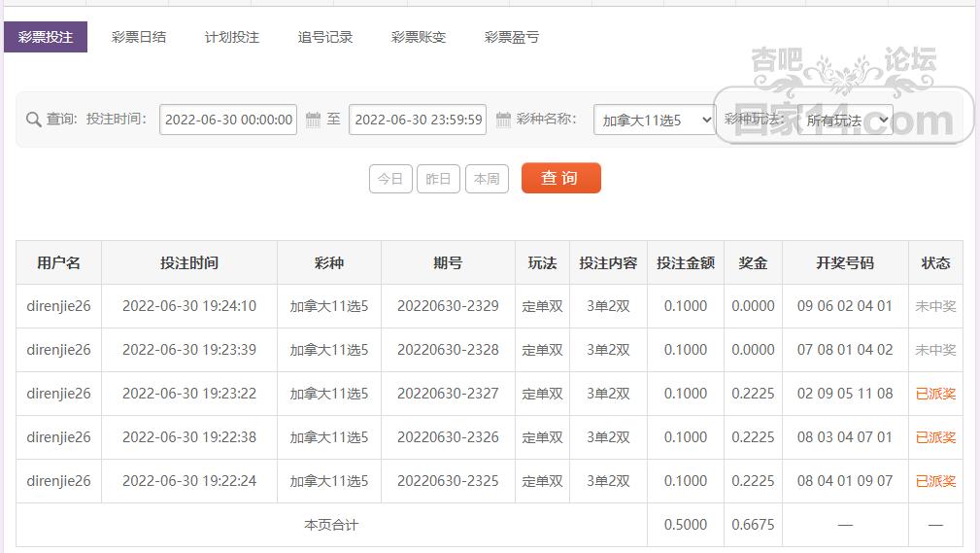Viewport: 980px width, 553px height.
Task: Click 已派奖 status in row 20220630-2327
Action: 935,394
